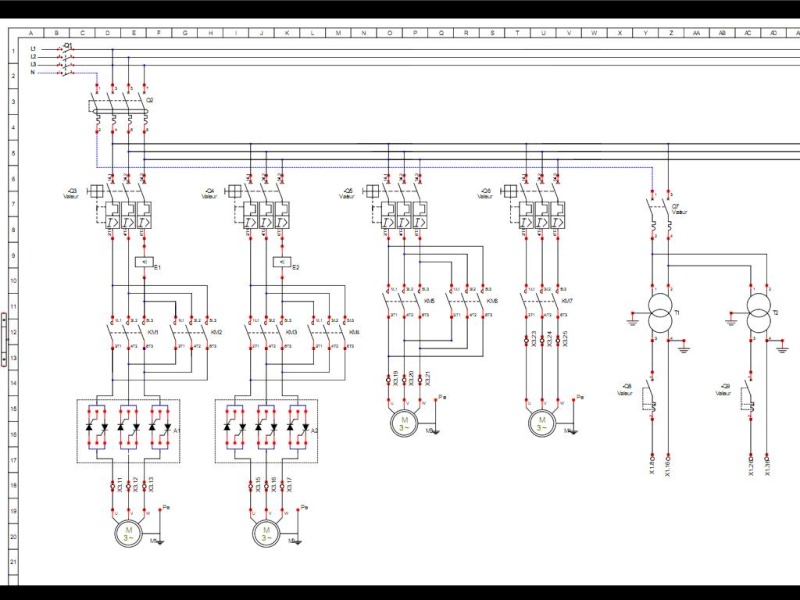
Task: Click row number 21 in the left ruler
Action: pos(13,562)
